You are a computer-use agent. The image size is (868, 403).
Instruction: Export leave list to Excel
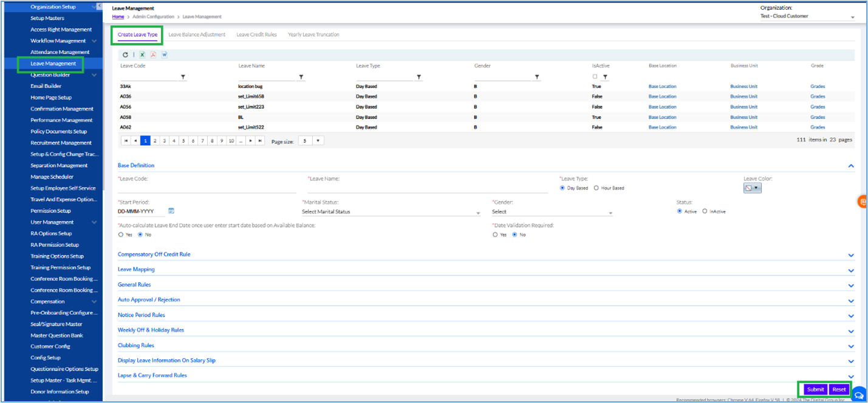coord(142,55)
